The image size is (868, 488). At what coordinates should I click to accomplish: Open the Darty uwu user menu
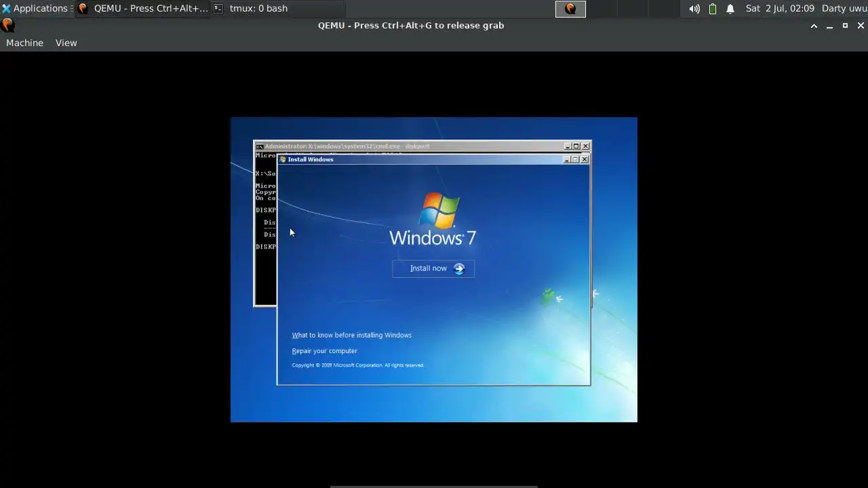tap(844, 8)
